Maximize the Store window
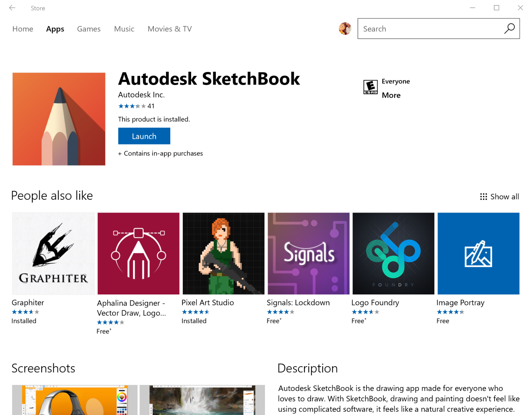Screen dimensions: 532x415 (496, 8)
